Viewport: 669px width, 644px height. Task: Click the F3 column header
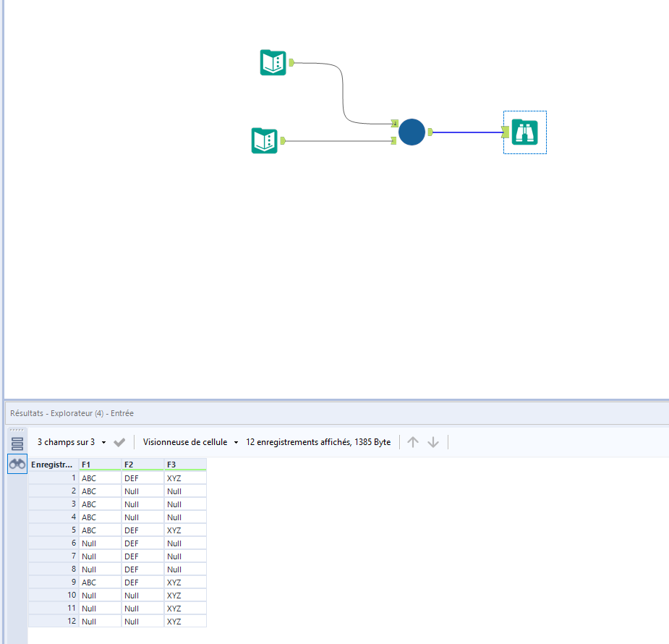pos(186,465)
